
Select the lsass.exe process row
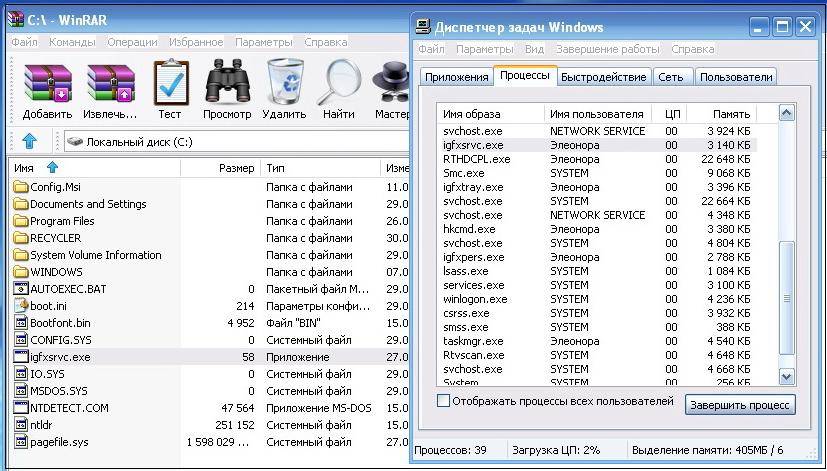click(x=597, y=271)
